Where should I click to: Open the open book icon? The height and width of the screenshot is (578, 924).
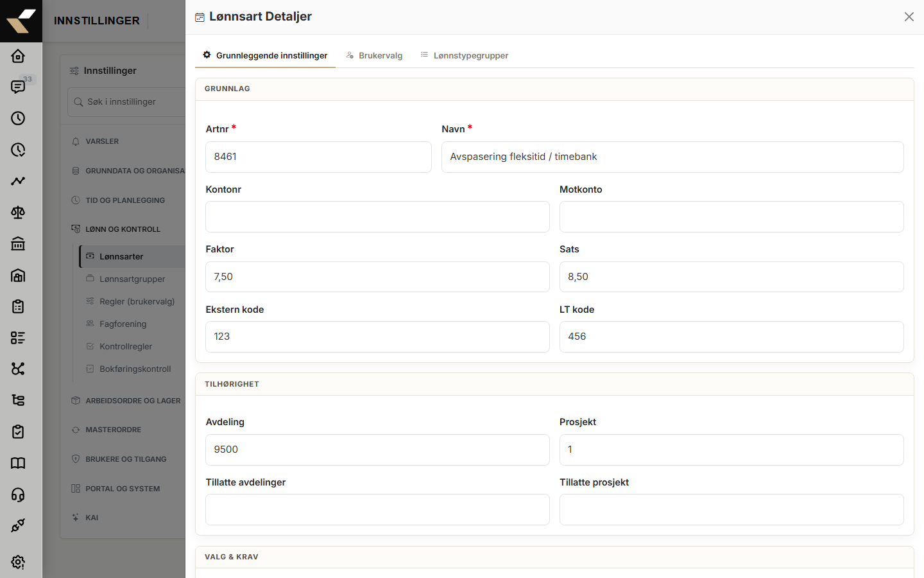(18, 463)
